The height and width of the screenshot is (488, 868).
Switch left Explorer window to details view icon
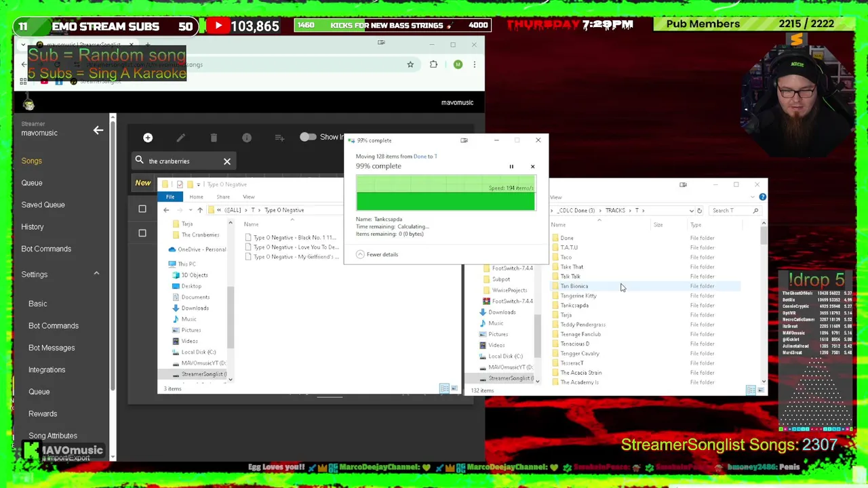pos(444,389)
